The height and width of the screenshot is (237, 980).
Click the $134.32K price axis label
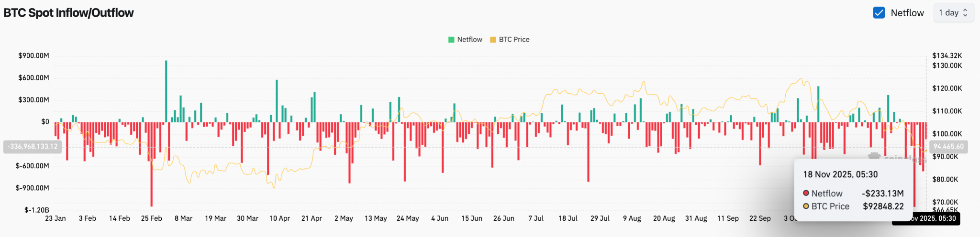[947, 56]
